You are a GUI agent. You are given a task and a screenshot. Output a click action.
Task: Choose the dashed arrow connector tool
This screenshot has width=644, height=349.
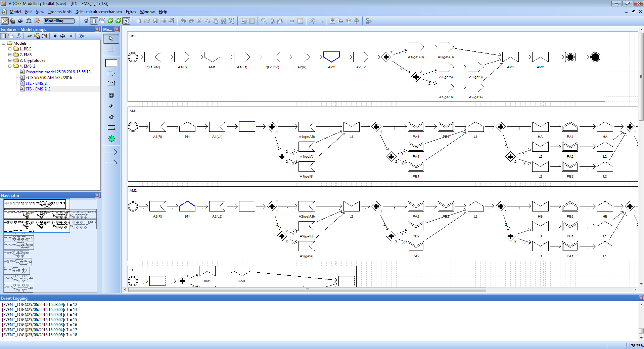111,163
